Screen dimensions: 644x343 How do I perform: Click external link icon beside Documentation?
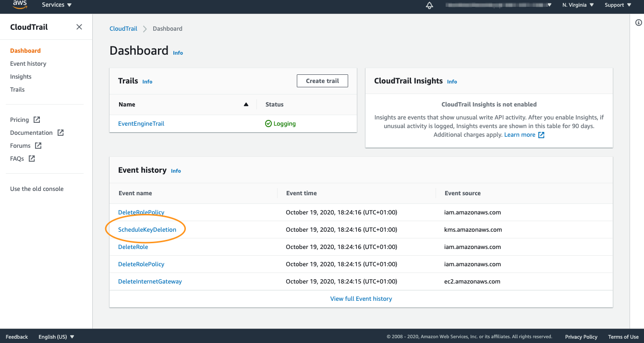click(x=61, y=132)
